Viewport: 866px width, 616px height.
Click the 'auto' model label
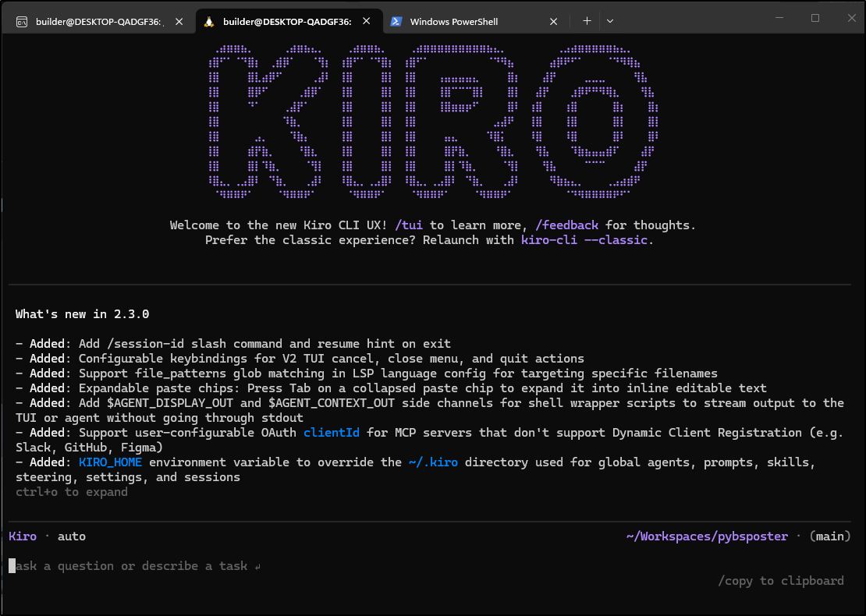(x=72, y=536)
